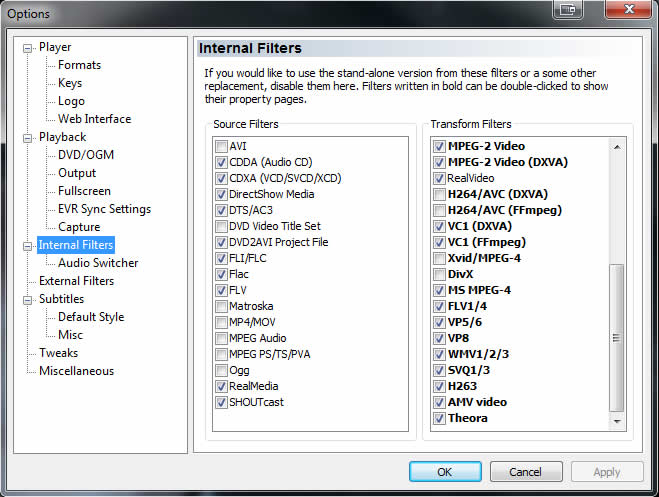Screen dimensions: 659x497
Task: Select DVD/OGM in the tree
Action: click(x=86, y=155)
